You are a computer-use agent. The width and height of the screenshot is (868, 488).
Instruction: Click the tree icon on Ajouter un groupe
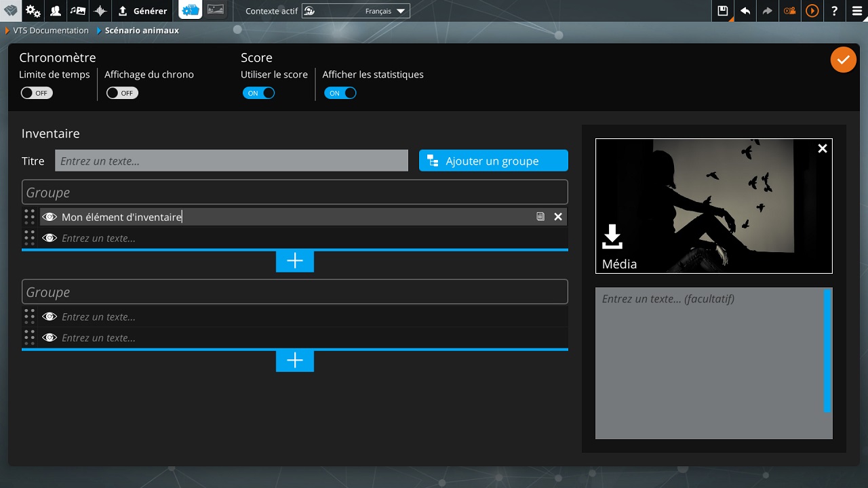(433, 161)
